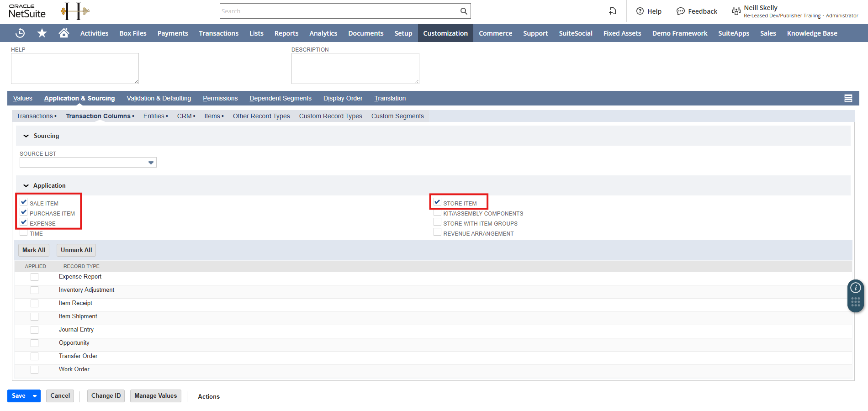Go to the Home icon
This screenshot has width=868, height=411.
[64, 33]
